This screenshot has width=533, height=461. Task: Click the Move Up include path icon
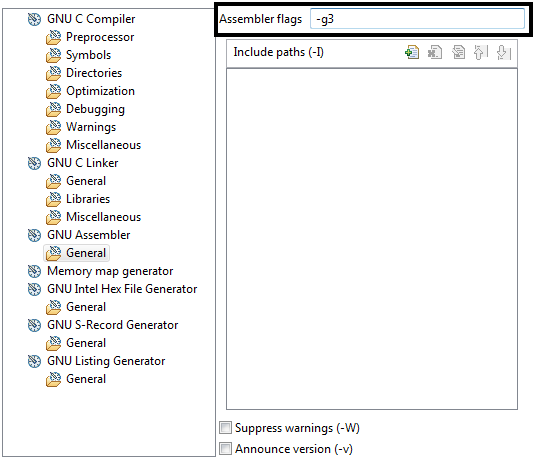481,52
